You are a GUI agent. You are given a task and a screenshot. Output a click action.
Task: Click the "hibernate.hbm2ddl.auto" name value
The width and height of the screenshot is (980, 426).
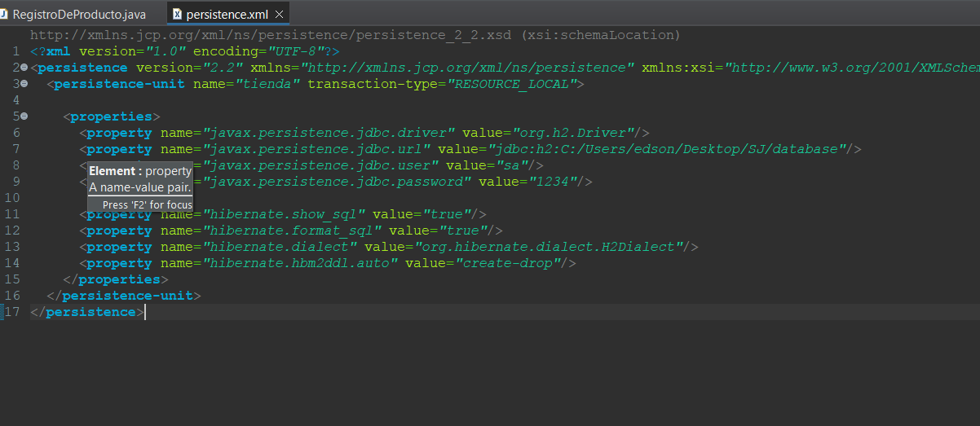point(300,263)
